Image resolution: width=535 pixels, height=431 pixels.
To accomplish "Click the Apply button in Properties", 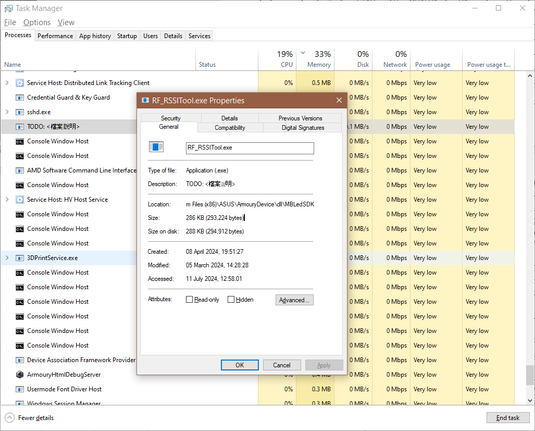I will coord(324,365).
